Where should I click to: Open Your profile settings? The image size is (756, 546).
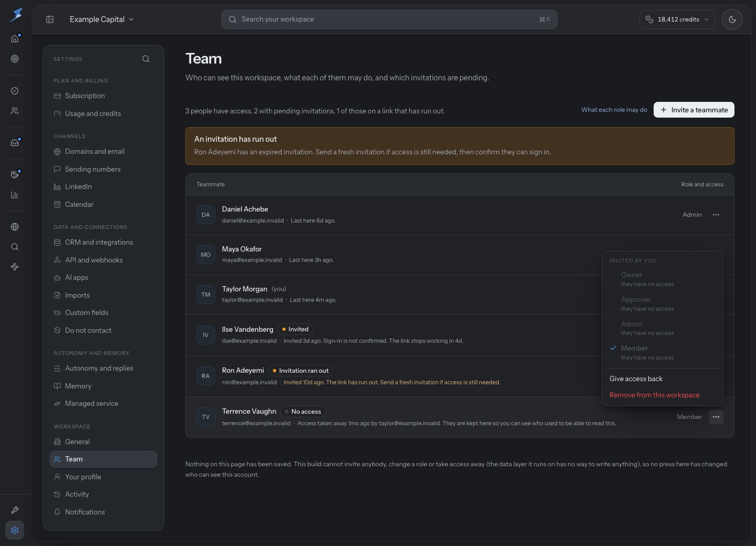coord(103,477)
